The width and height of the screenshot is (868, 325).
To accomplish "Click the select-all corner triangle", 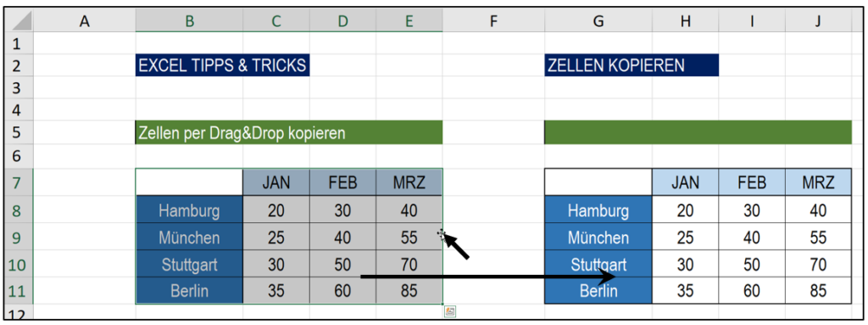I will 21,21.
